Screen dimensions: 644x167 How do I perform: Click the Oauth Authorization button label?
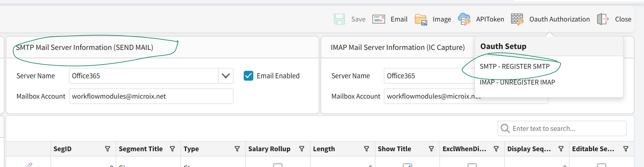click(x=559, y=19)
